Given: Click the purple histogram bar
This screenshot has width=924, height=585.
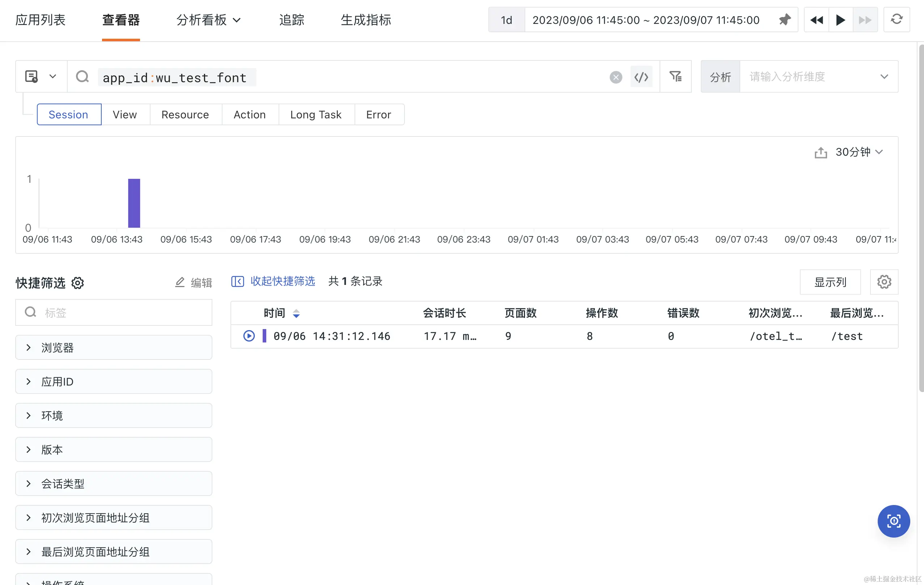Looking at the screenshot, I should coord(134,203).
